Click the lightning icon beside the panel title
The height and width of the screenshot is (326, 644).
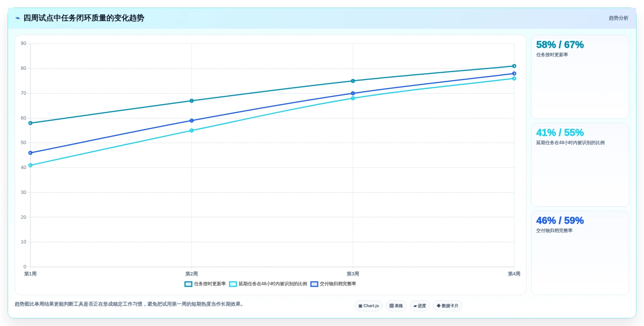point(17,18)
